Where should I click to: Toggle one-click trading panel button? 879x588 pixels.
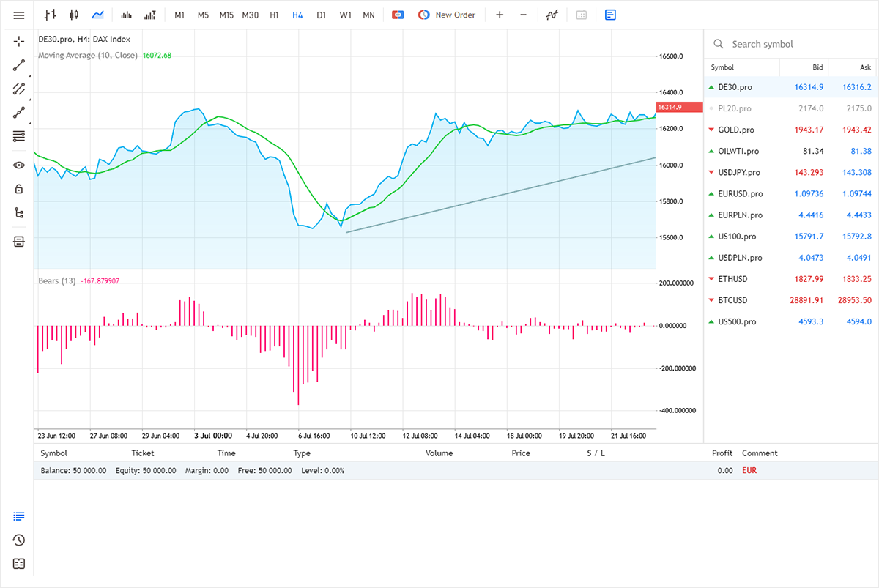click(398, 15)
